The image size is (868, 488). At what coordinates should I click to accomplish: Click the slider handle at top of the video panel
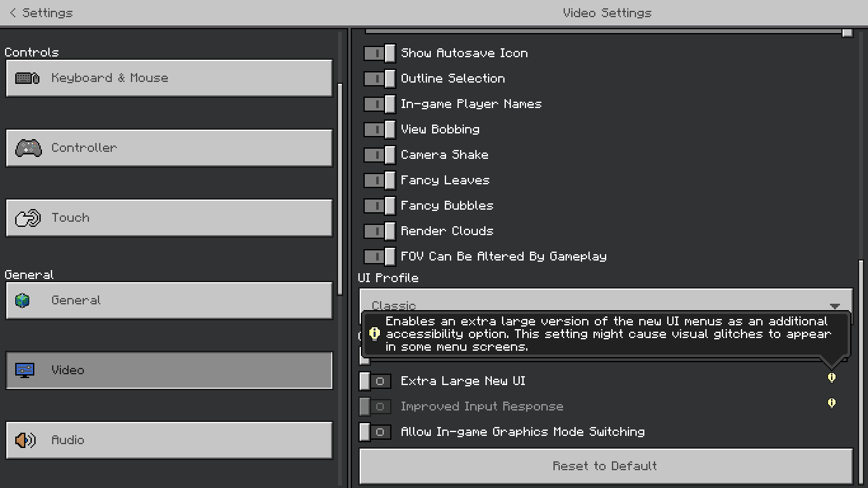click(847, 32)
